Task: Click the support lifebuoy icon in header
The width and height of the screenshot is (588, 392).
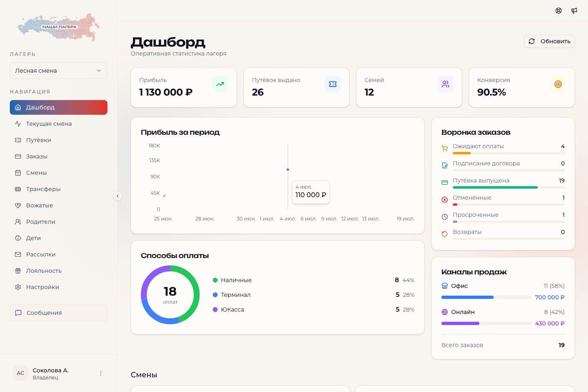Action: 559,11
